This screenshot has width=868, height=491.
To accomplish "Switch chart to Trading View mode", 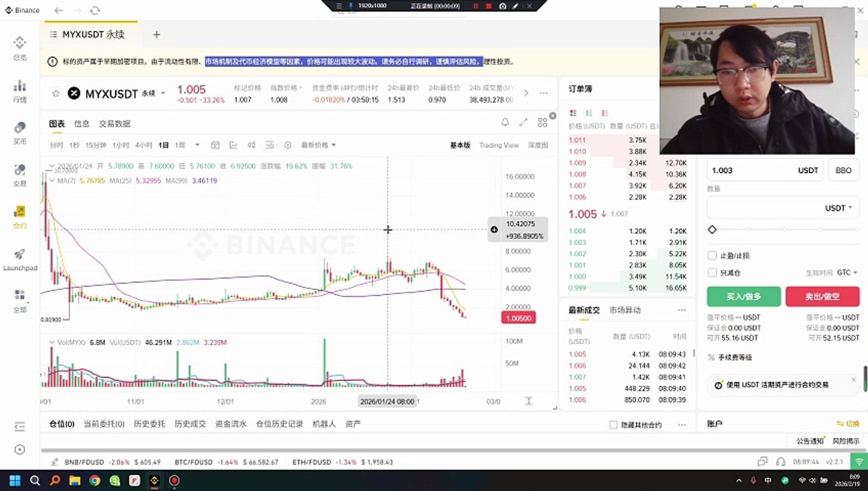I will click(x=499, y=145).
